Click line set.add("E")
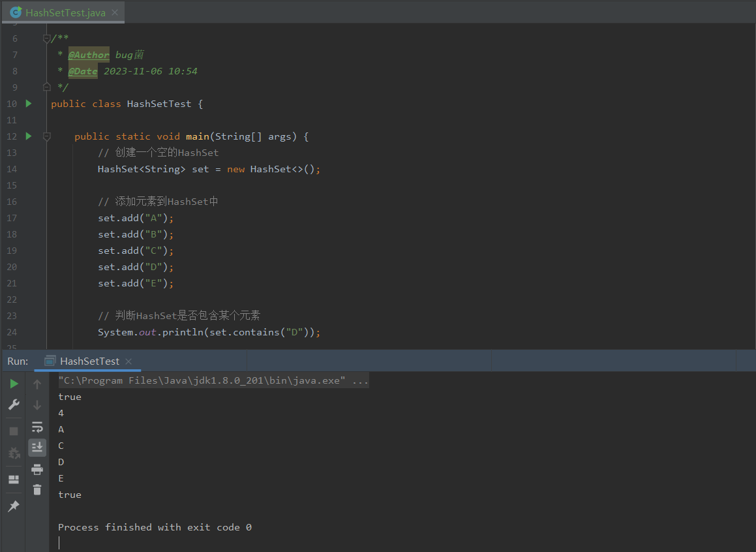 136,283
